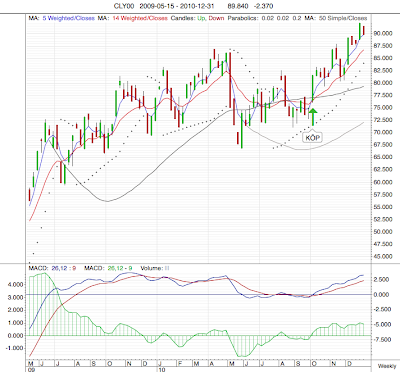This screenshot has height=372, width=400.
Task: Click the 87.500 price axis label
Action: 383,46
